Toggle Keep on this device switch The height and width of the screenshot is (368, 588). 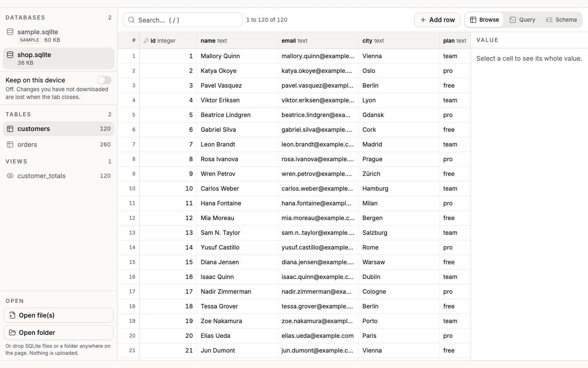click(x=104, y=80)
